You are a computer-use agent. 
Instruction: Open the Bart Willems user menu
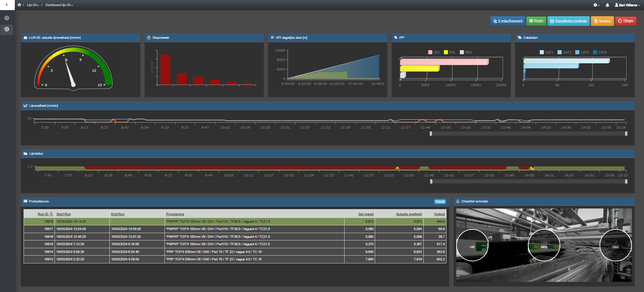point(627,5)
